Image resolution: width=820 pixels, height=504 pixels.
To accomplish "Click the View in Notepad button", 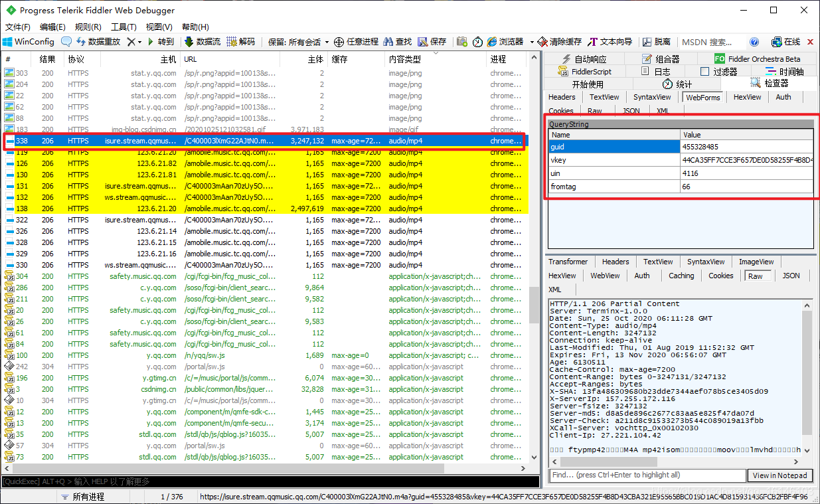I will coord(780,475).
